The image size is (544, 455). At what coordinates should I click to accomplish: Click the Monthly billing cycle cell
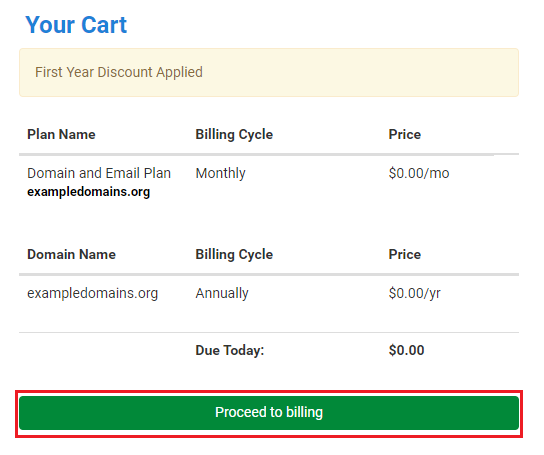(220, 173)
